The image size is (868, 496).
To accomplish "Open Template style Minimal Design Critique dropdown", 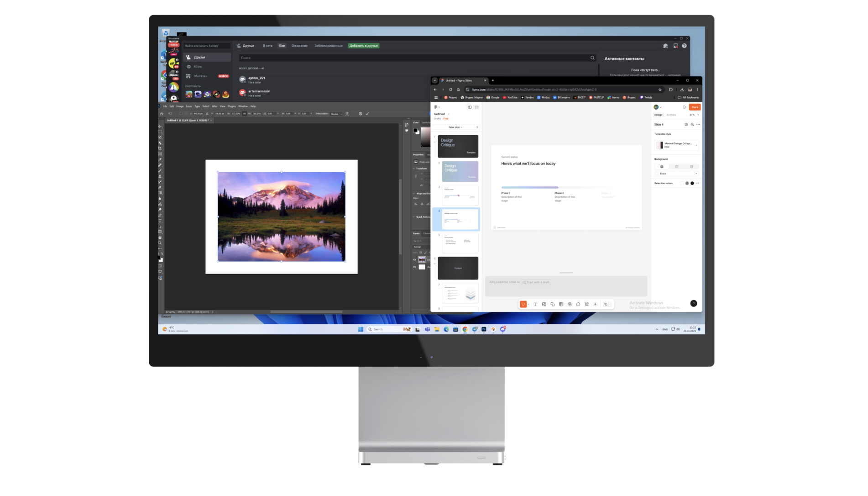I will pyautogui.click(x=677, y=145).
